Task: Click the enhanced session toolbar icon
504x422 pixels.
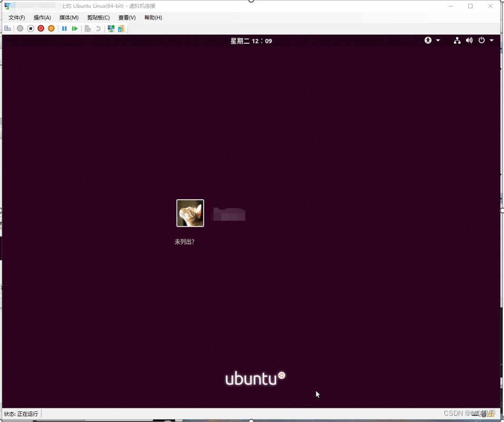Action: click(x=110, y=28)
